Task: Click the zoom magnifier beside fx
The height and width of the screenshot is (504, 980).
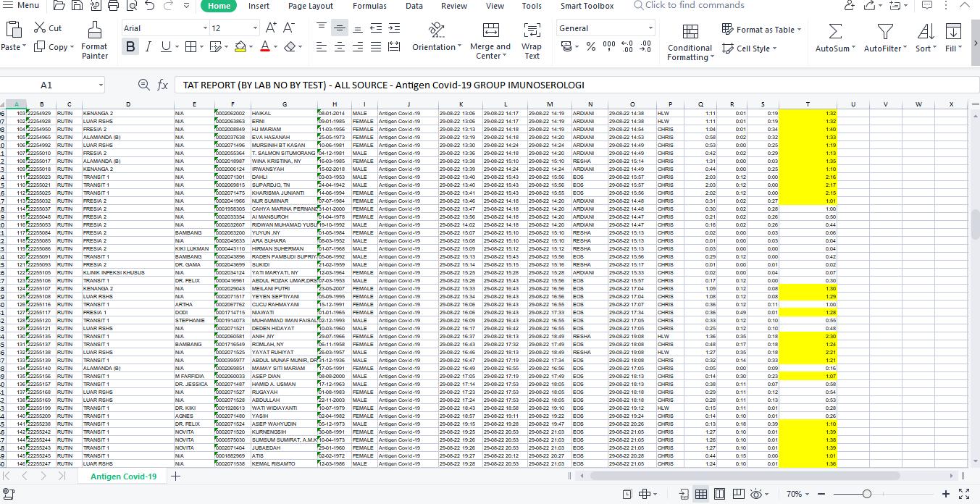Action: 143,85
